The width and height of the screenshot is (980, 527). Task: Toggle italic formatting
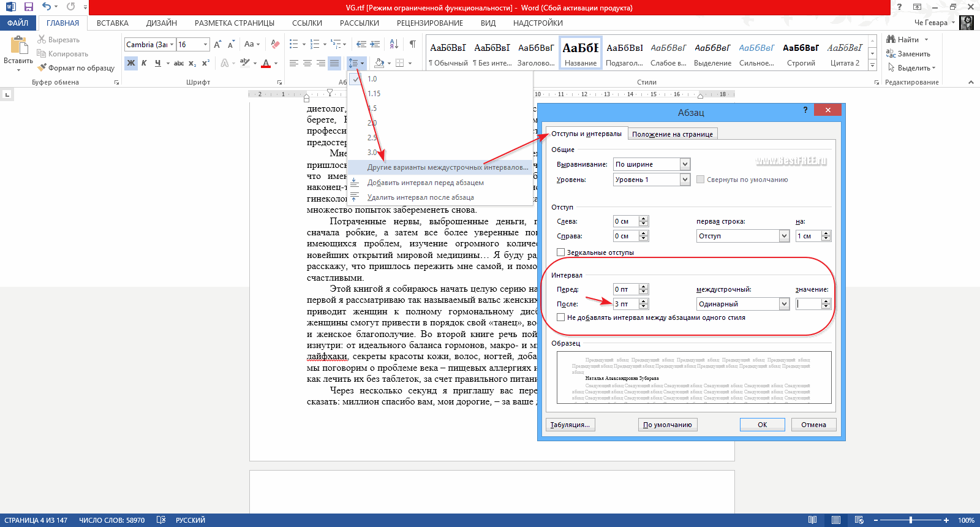click(144, 63)
